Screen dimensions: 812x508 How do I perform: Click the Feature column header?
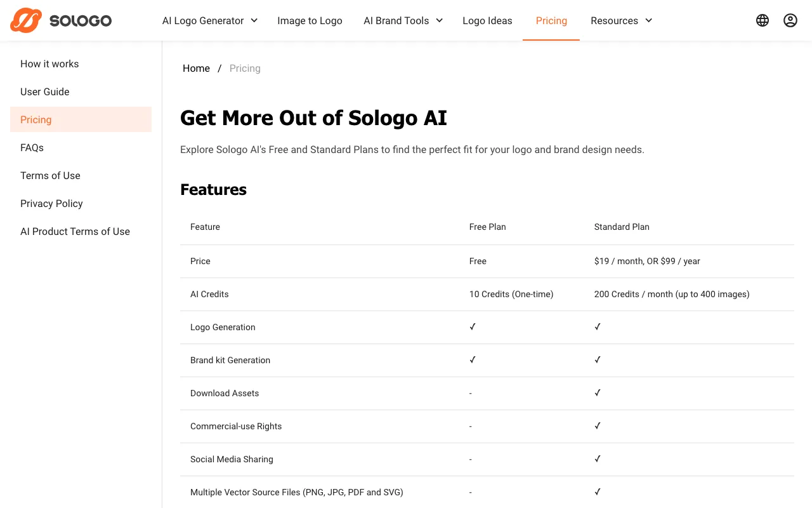coord(205,227)
